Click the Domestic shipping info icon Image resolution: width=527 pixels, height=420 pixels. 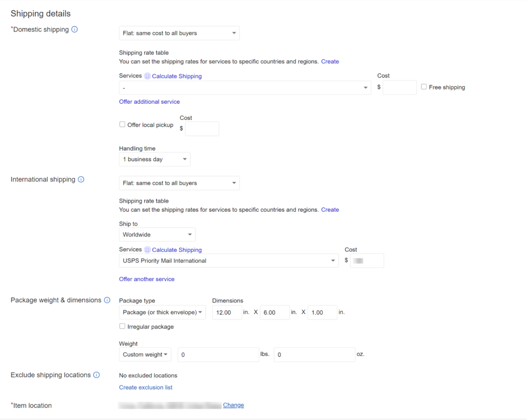pos(74,29)
